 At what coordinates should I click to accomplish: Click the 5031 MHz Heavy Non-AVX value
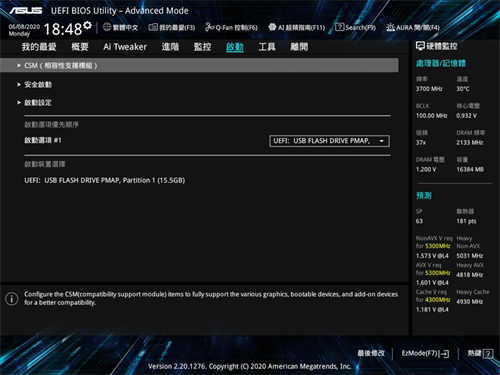(470, 256)
